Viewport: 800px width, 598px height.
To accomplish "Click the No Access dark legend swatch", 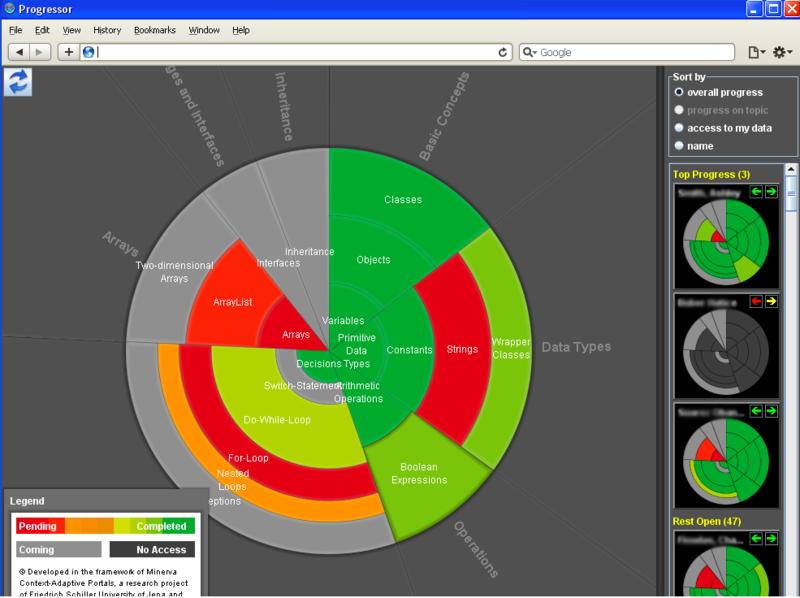I will click(x=152, y=550).
